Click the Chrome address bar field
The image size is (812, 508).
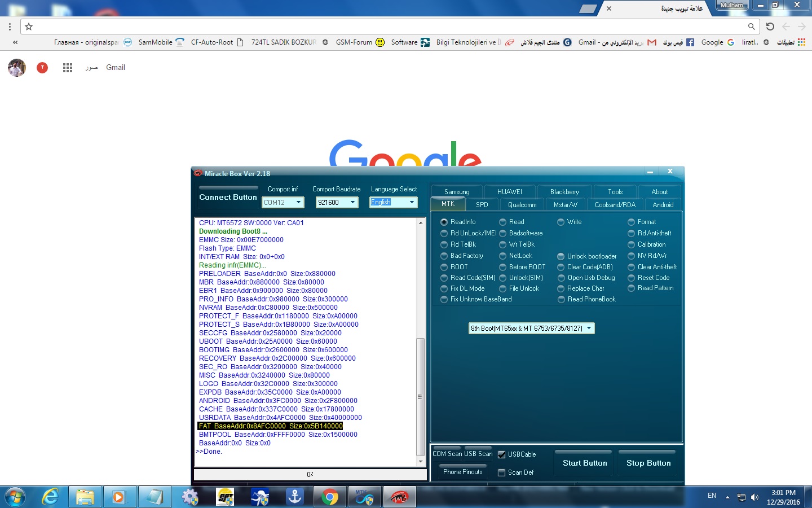coord(390,27)
